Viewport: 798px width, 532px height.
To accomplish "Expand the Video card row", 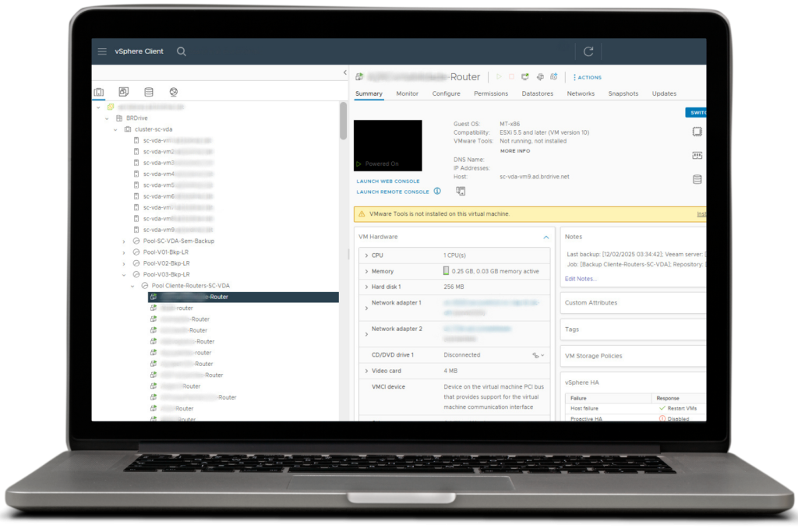I will tap(366, 372).
